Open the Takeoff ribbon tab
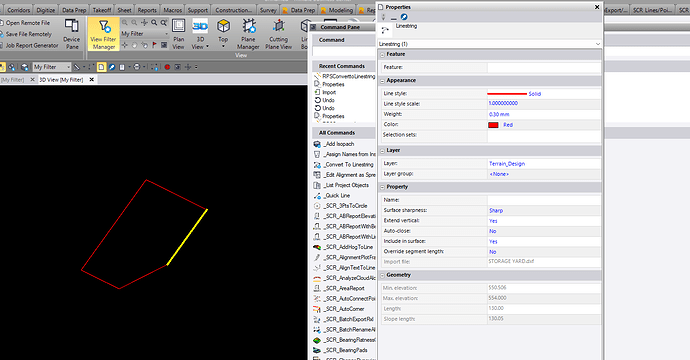 click(102, 10)
